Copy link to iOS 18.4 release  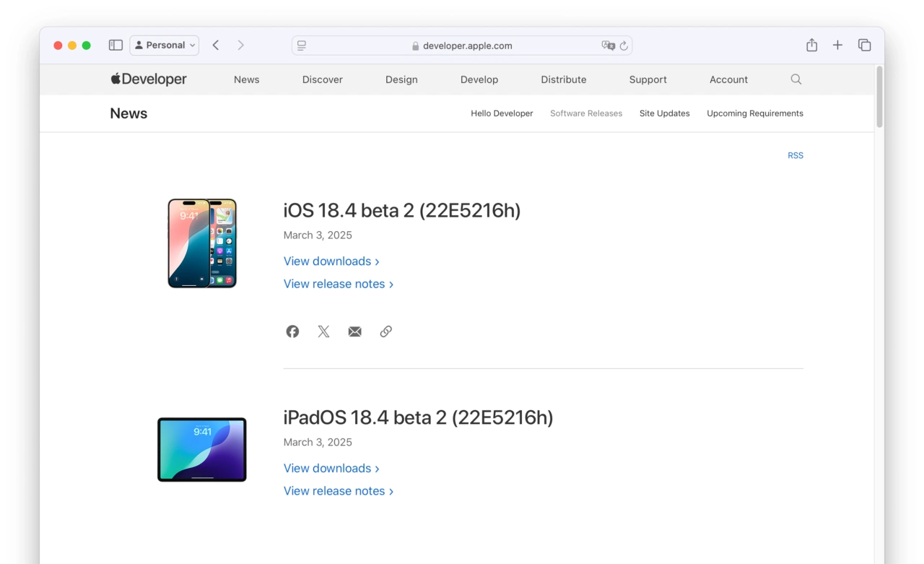[386, 331]
